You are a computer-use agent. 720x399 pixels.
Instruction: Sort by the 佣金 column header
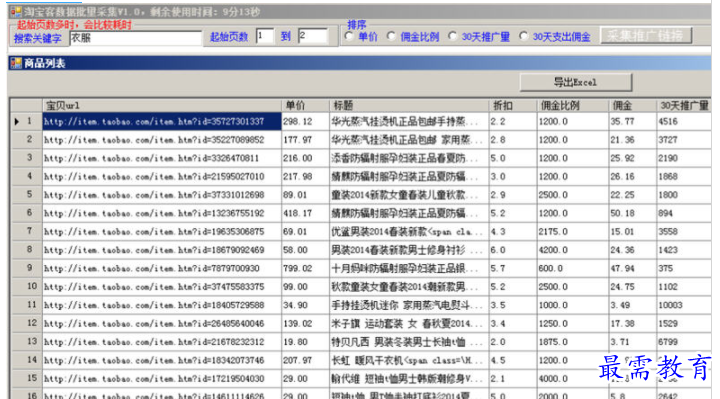pyautogui.click(x=632, y=106)
